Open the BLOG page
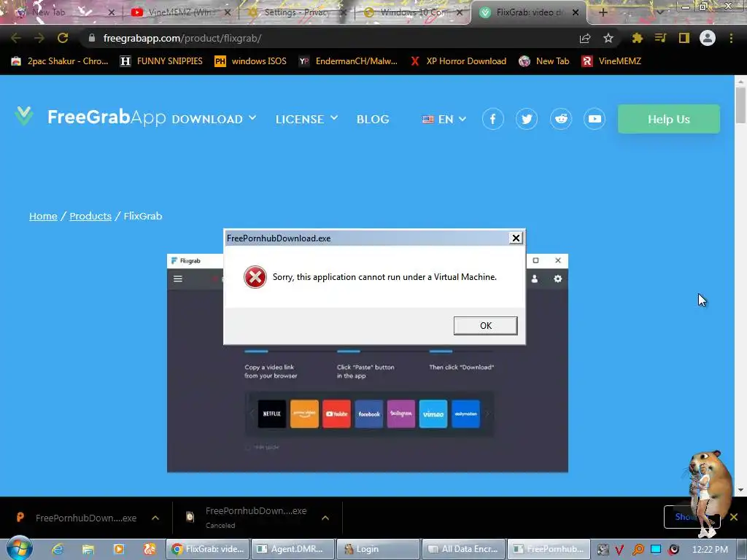This screenshot has height=560, width=747. pos(373,119)
